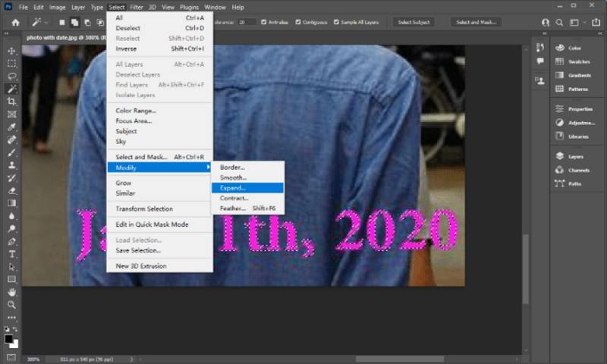607x364 pixels.
Task: Select the Lasso tool
Action: 11,76
